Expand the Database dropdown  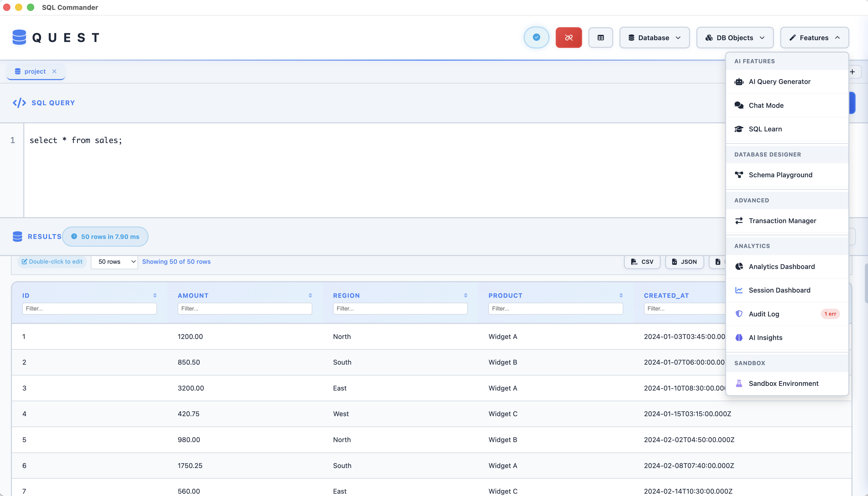[654, 38]
